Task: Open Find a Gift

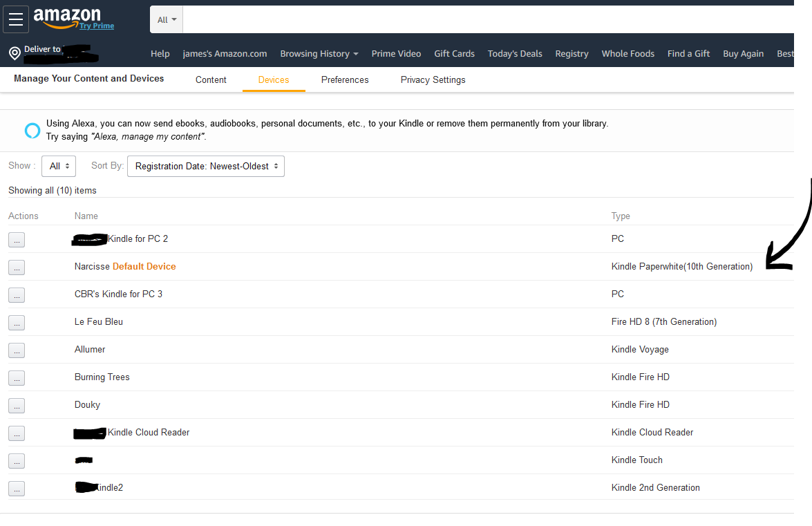Action: point(688,54)
